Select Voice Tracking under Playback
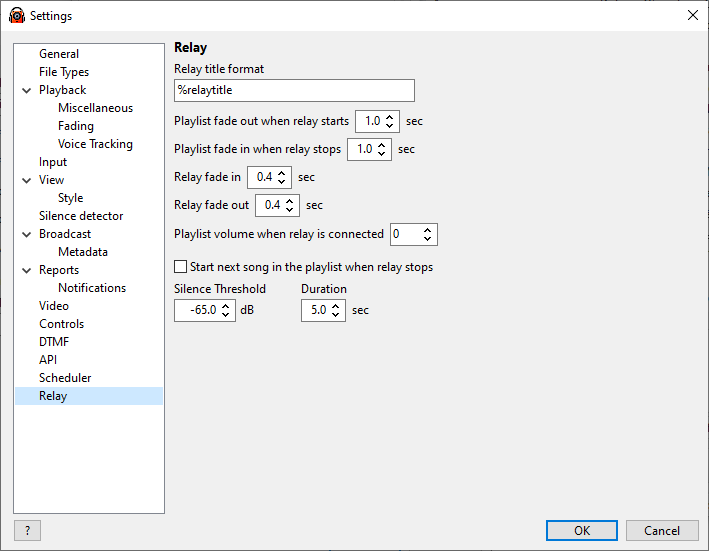This screenshot has height=551, width=709. click(x=95, y=144)
